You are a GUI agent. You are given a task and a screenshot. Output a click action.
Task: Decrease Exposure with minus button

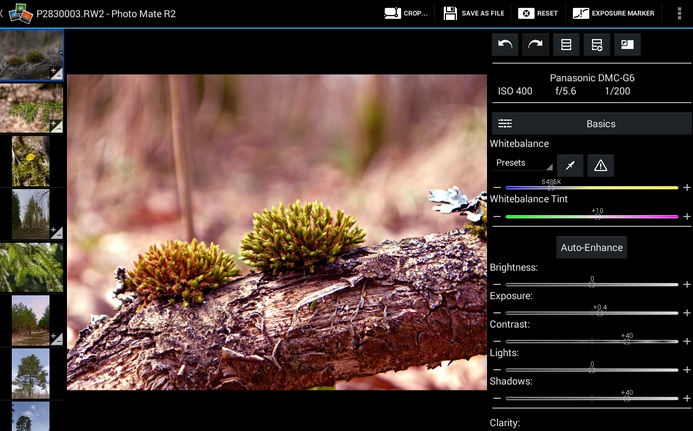pyautogui.click(x=497, y=313)
